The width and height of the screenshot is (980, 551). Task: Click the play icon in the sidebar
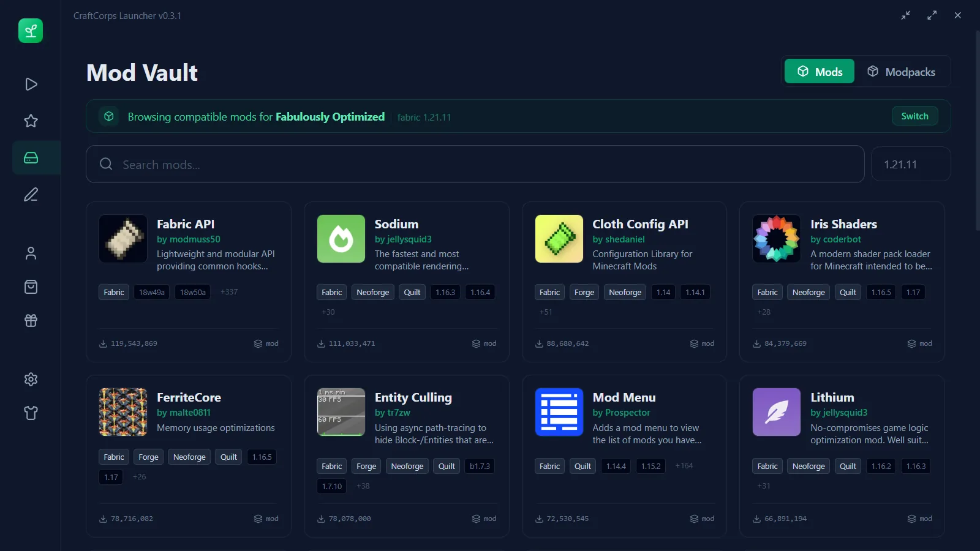click(31, 84)
